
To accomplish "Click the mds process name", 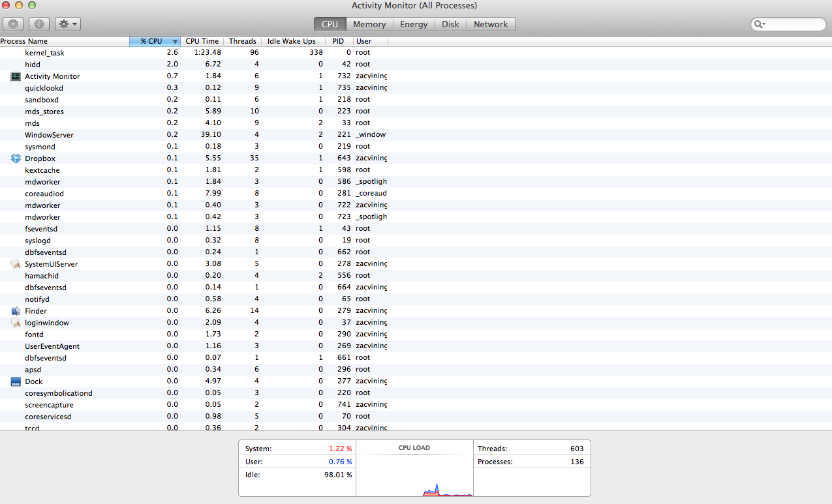I will click(x=32, y=123).
